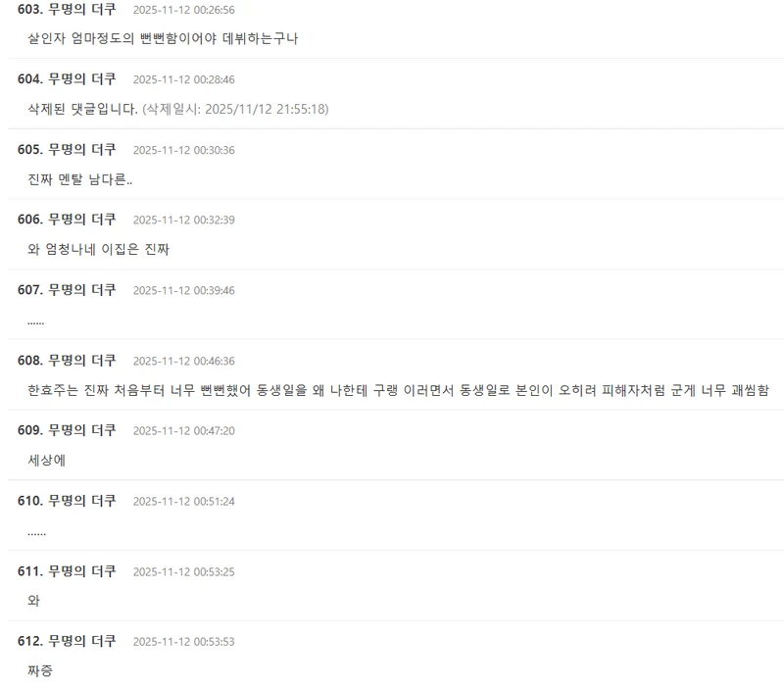The height and width of the screenshot is (687, 784).
Task: Click timestamp 2025-11-12 00:26:56 on comment 603
Action: pos(183,10)
